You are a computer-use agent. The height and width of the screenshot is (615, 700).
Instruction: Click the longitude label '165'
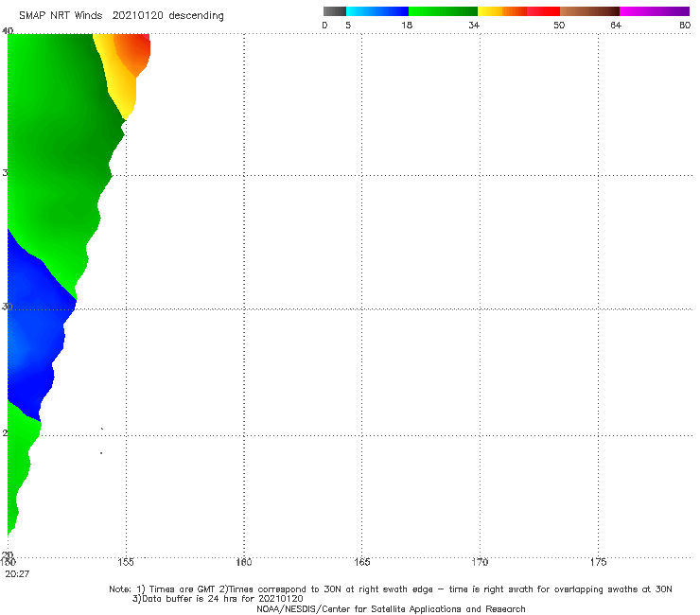[361, 562]
